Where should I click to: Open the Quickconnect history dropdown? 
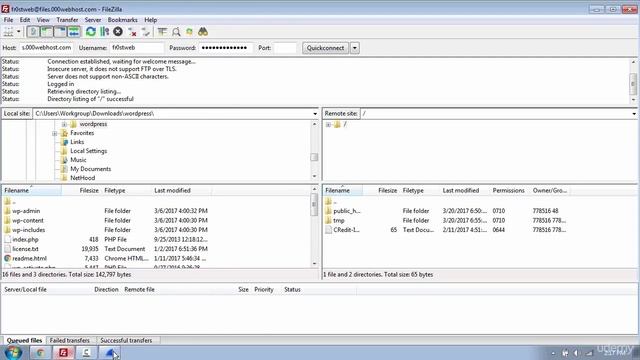[355, 48]
